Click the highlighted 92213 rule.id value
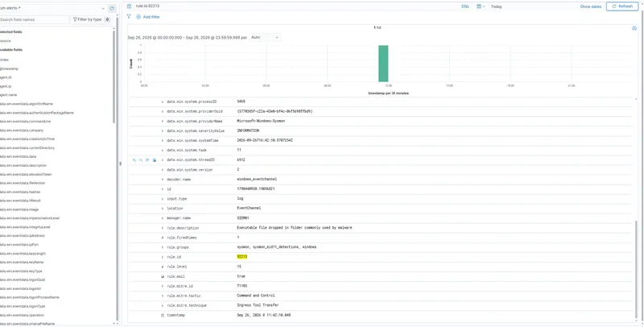 click(x=242, y=257)
